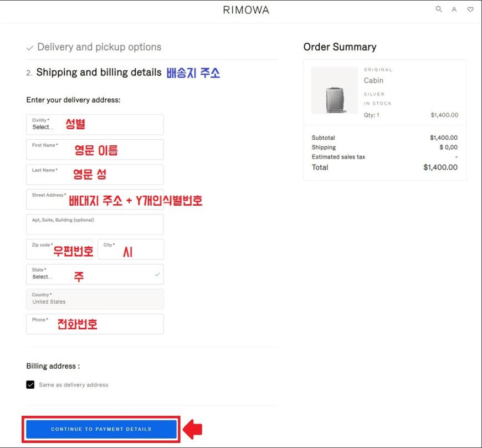Click the Shipping $ 0,00 amount
The height and width of the screenshot is (448, 482).
tap(449, 147)
